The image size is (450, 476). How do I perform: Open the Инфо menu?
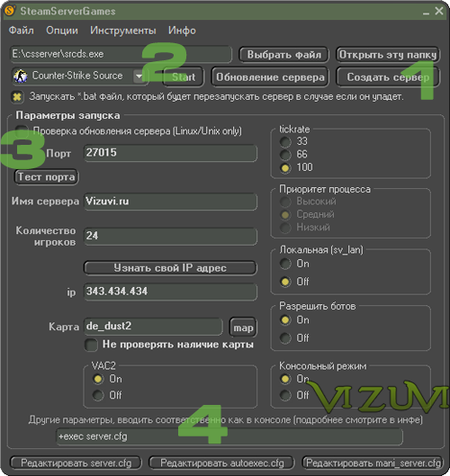click(182, 31)
